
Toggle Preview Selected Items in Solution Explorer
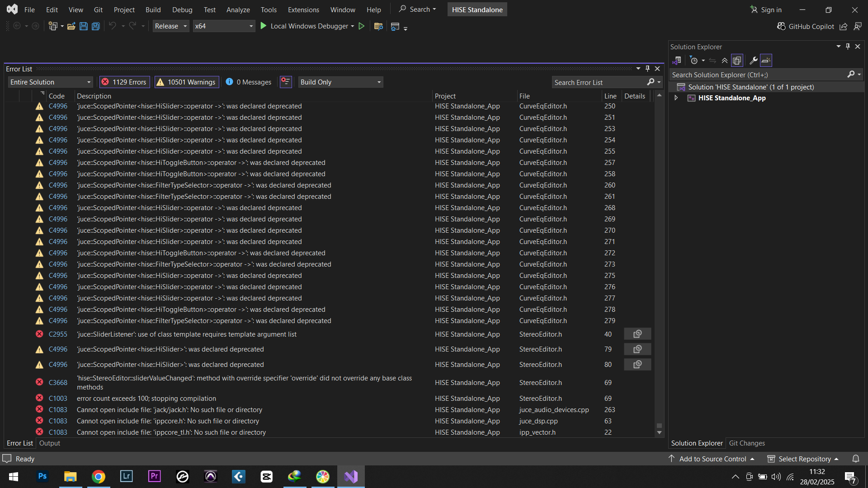(x=766, y=60)
